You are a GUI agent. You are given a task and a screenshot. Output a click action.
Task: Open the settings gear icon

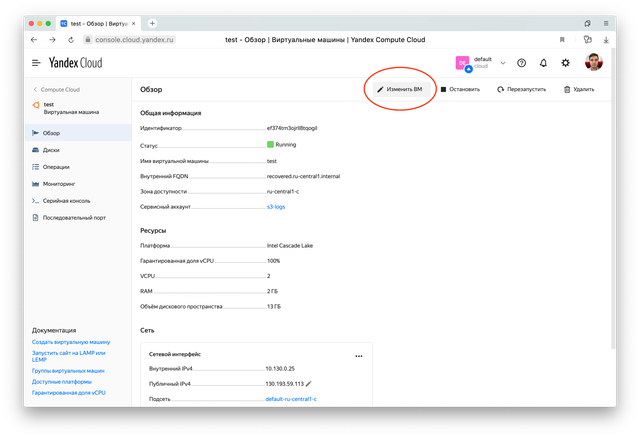click(x=566, y=63)
